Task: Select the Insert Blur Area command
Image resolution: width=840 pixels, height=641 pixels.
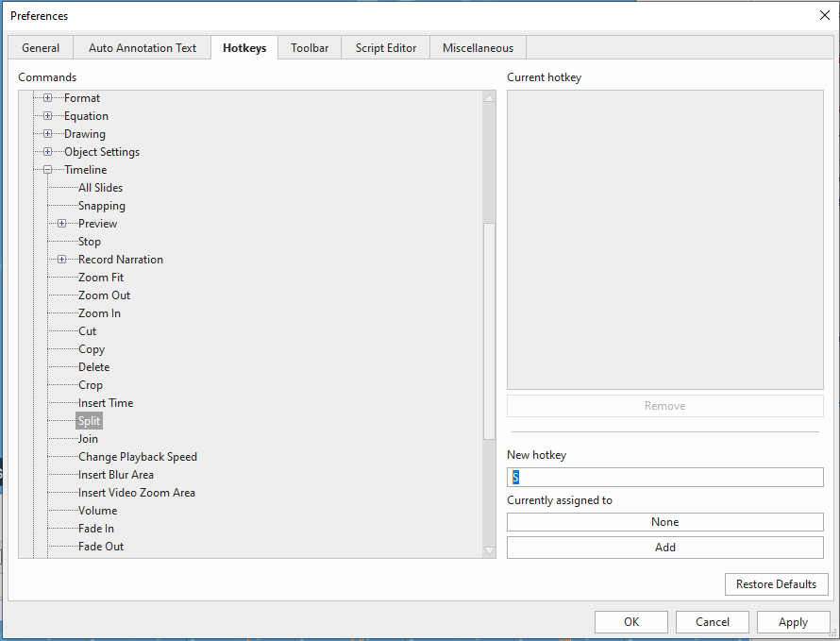Action: click(115, 475)
